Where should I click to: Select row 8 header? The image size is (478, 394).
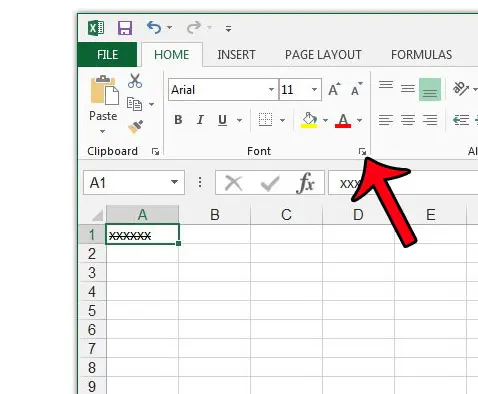92,368
